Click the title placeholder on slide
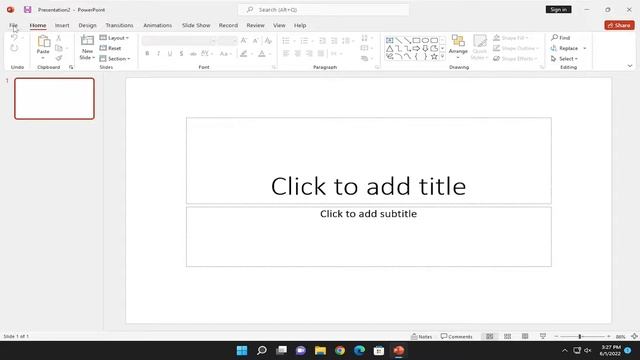 tap(369, 160)
